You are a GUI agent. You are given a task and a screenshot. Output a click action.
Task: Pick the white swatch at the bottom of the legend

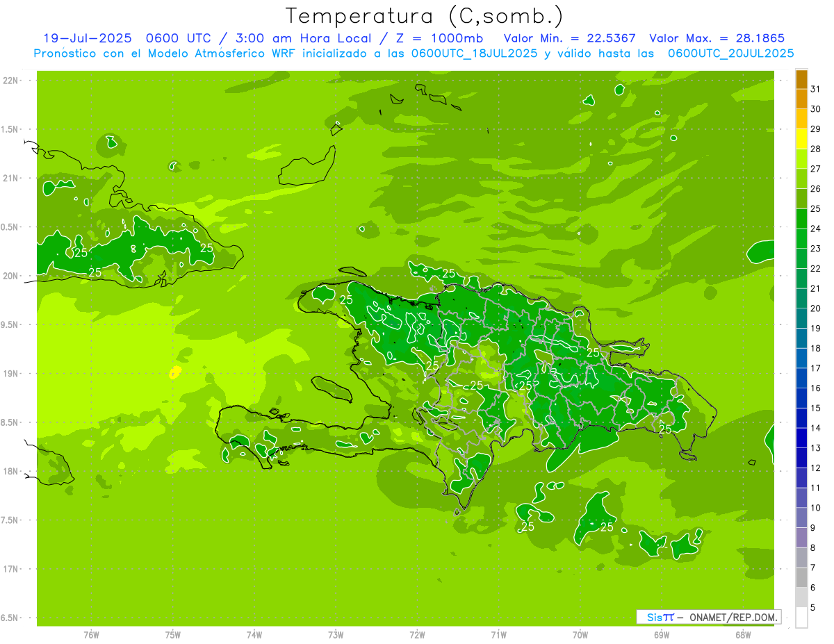click(x=801, y=617)
